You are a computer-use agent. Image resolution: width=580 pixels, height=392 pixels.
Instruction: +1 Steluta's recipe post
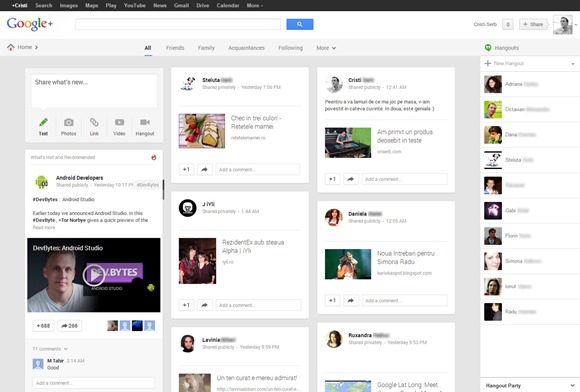[x=186, y=169]
